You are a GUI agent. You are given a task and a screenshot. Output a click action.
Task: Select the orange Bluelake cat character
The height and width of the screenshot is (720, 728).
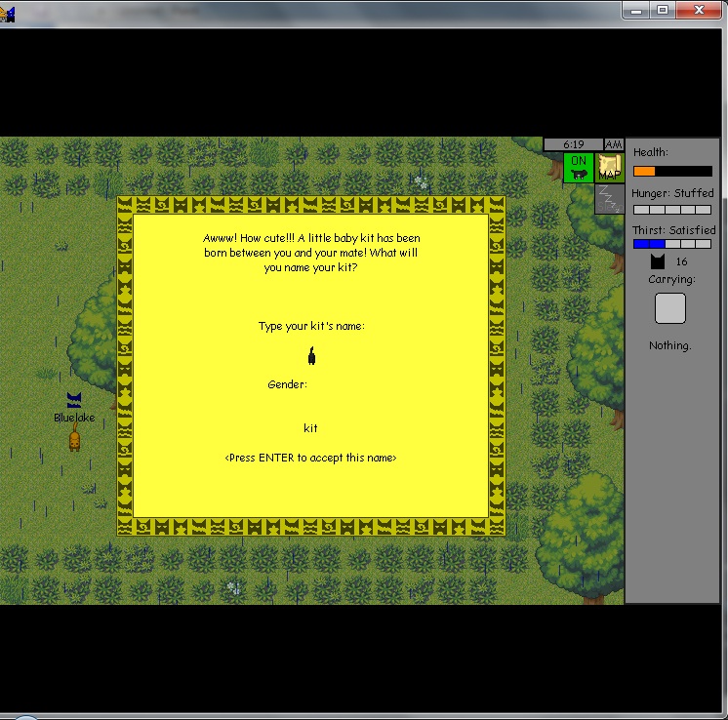[x=74, y=439]
